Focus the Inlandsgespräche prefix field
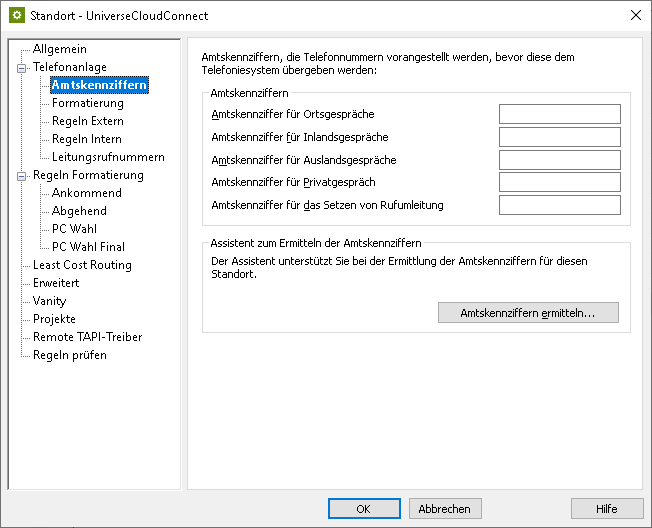 [559, 137]
